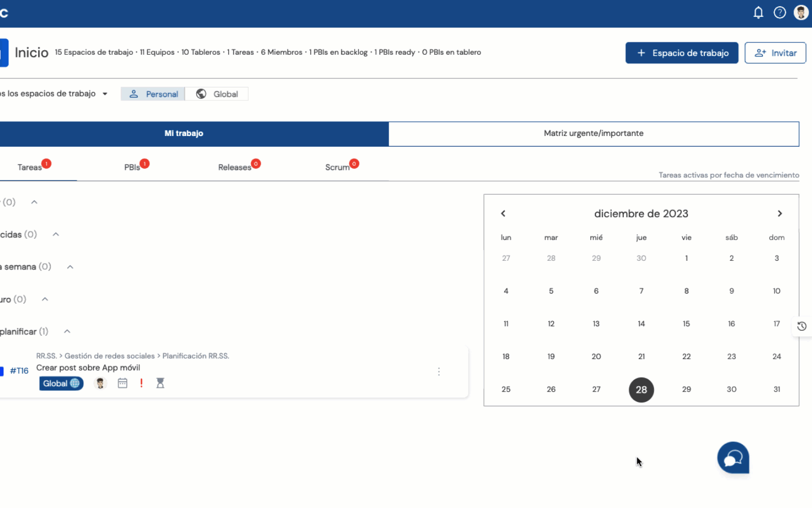Open the history clock side panel

[801, 326]
